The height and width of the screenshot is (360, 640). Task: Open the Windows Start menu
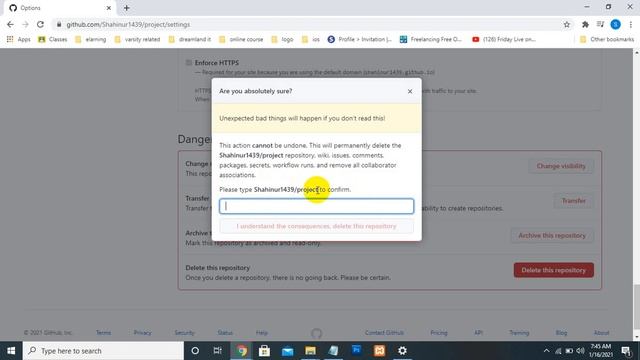click(x=11, y=351)
